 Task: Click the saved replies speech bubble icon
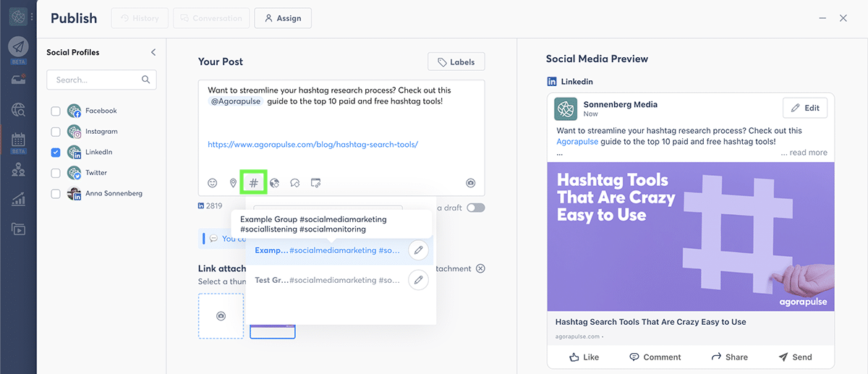pyautogui.click(x=294, y=183)
